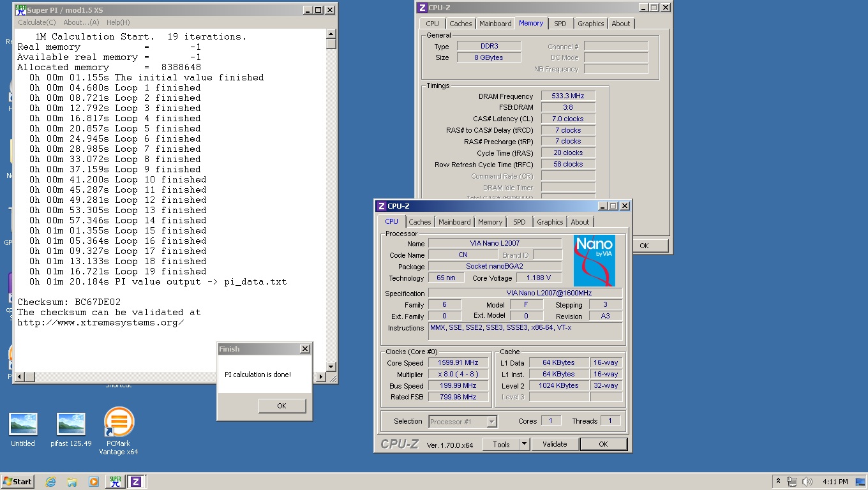Click Super PI horizontal scrollbar left arrow

[20, 376]
